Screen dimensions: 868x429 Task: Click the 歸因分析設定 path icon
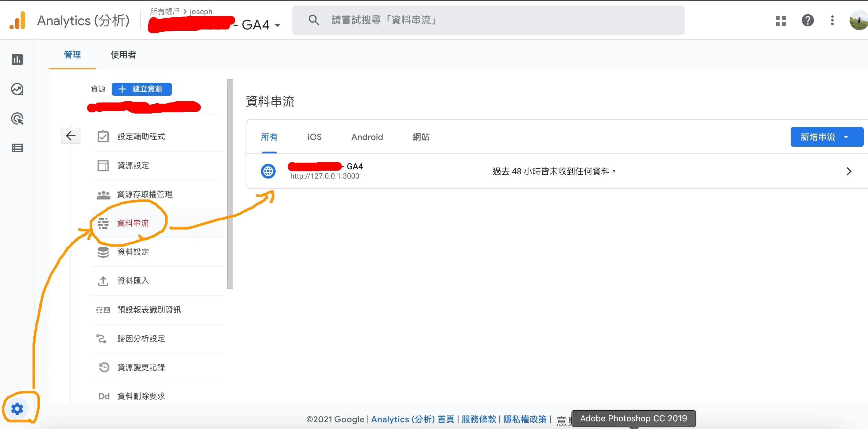(x=101, y=338)
